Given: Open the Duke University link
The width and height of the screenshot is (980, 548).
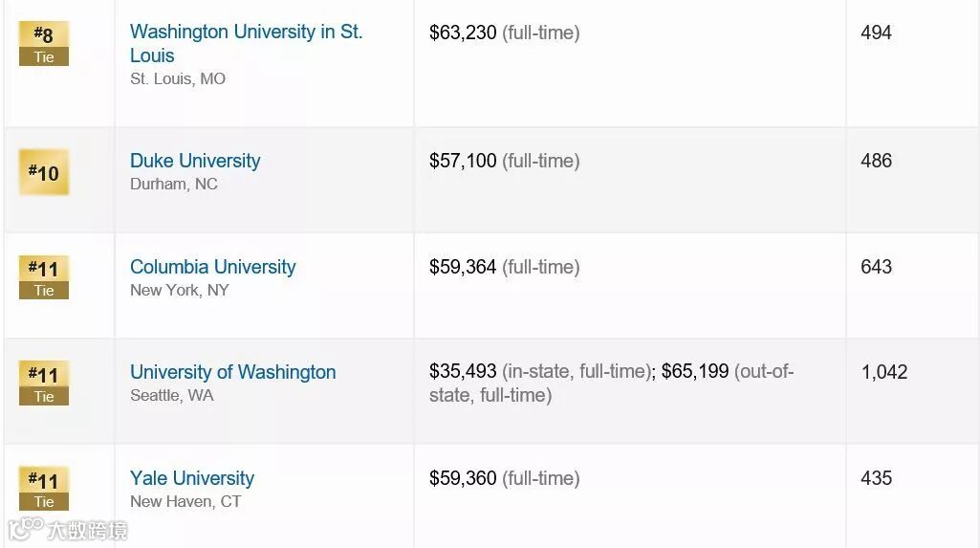Looking at the screenshot, I should point(195,161).
